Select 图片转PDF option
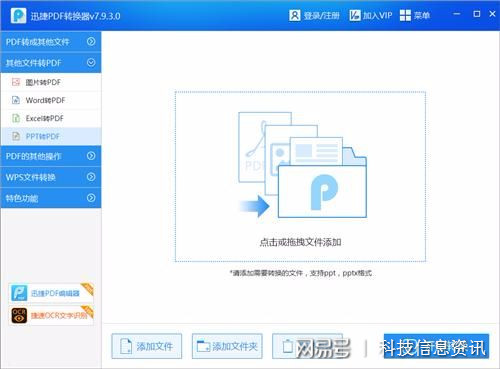The width and height of the screenshot is (500, 369). [x=51, y=82]
